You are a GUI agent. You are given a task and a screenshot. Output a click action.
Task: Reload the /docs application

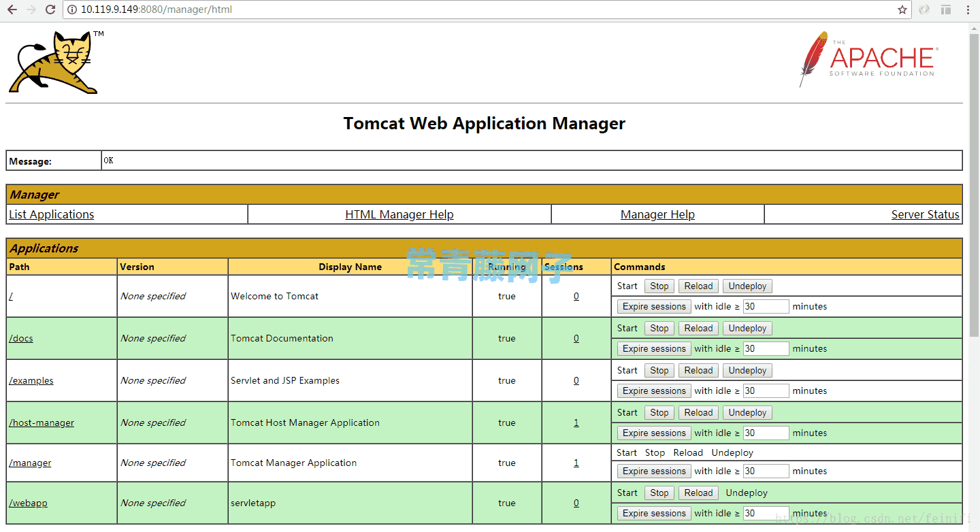(698, 329)
